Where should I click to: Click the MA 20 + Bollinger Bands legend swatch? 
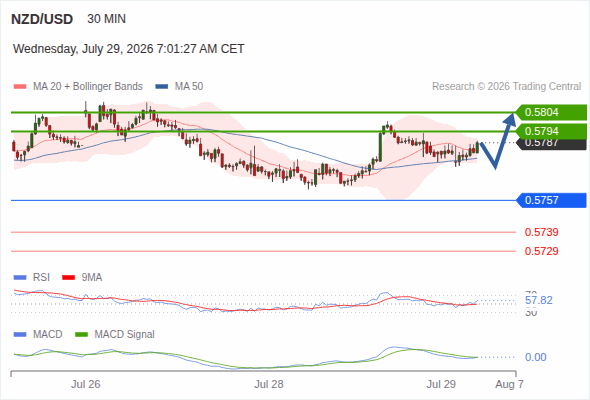tap(20, 87)
